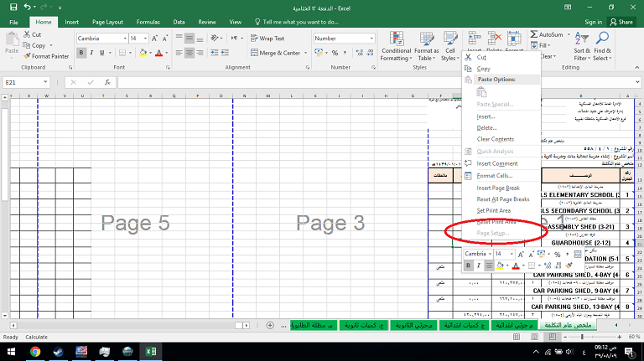Open Sort & Filter options
This screenshot has width=644, height=361.
coord(582,46)
